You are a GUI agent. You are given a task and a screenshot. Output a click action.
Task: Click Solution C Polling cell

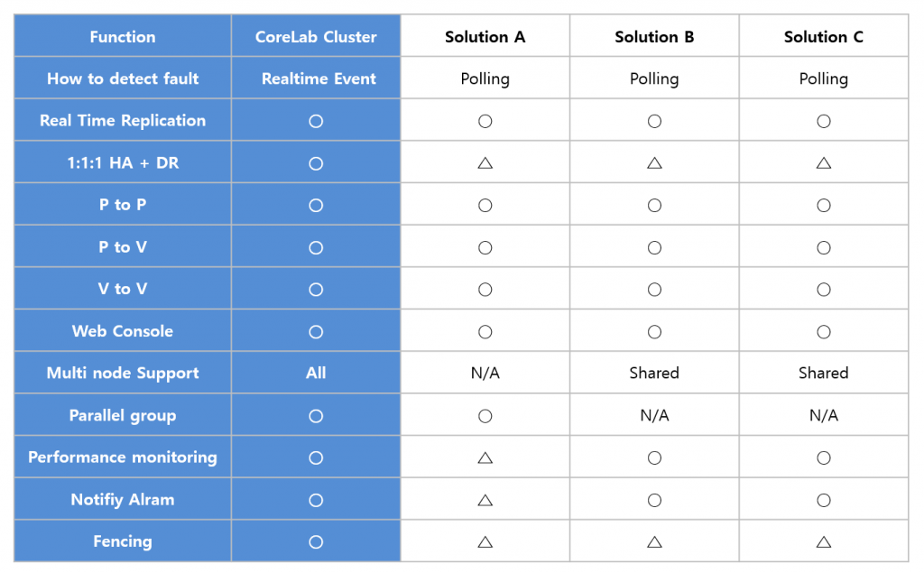(x=824, y=79)
